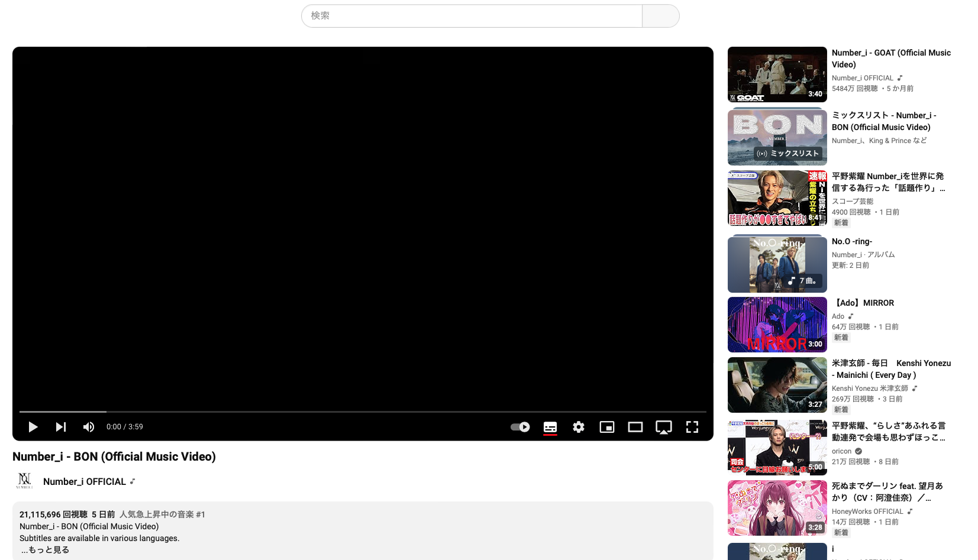The width and height of the screenshot is (978, 560).
Task: Open the 平野紫耀 Number_iを世界に発信 title
Action: pos(889,182)
